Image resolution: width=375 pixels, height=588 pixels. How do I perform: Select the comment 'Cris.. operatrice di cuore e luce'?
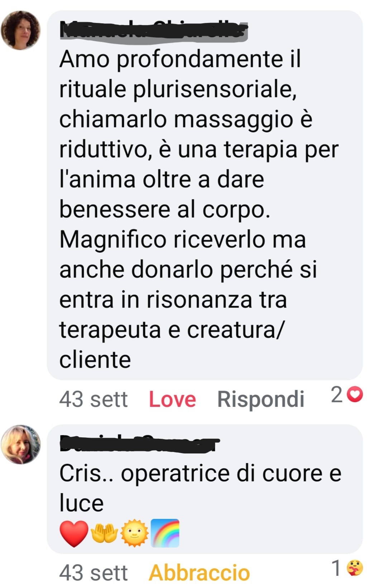coord(205,489)
